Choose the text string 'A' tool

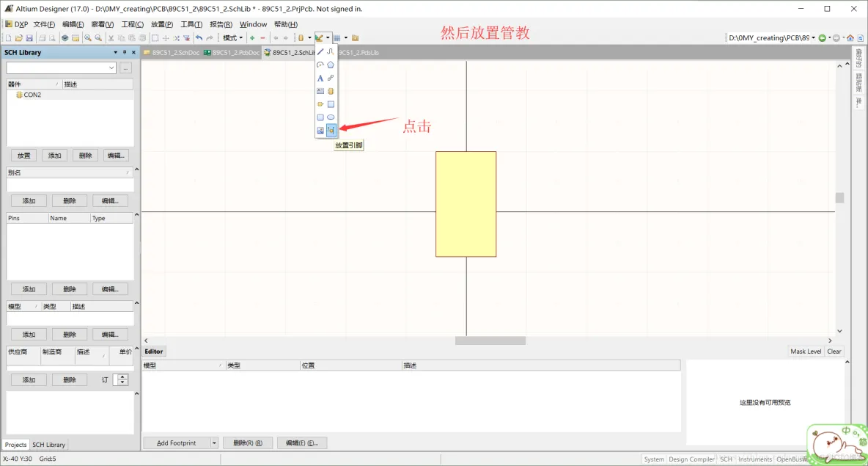point(320,78)
